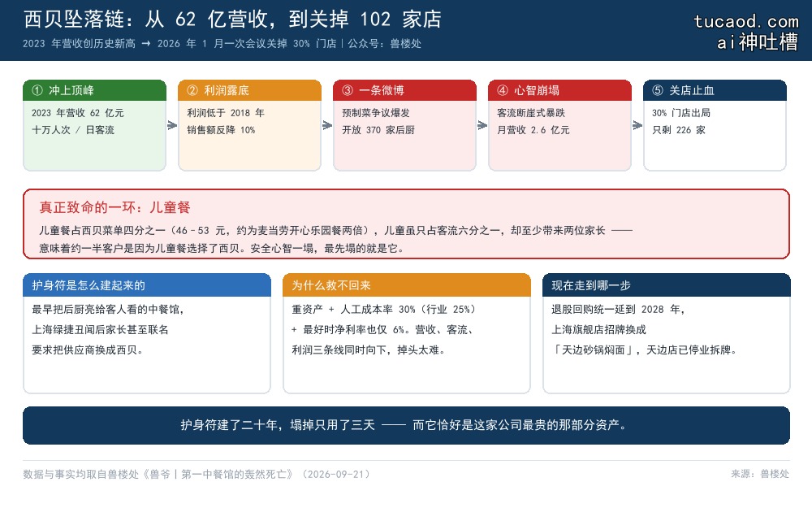This screenshot has height=508, width=812.
Task: Click the '① 冲上顶峰' card header
Action: 95,90
